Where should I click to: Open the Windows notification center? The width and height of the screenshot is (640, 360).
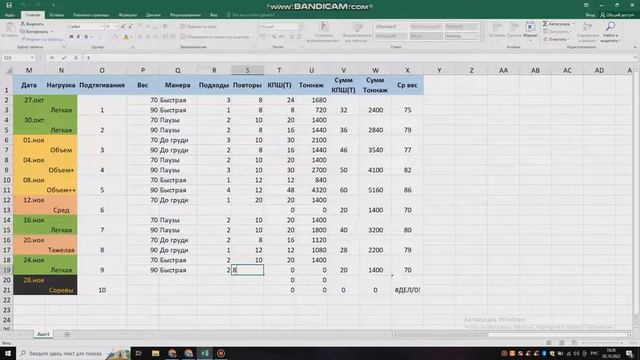pyautogui.click(x=629, y=353)
